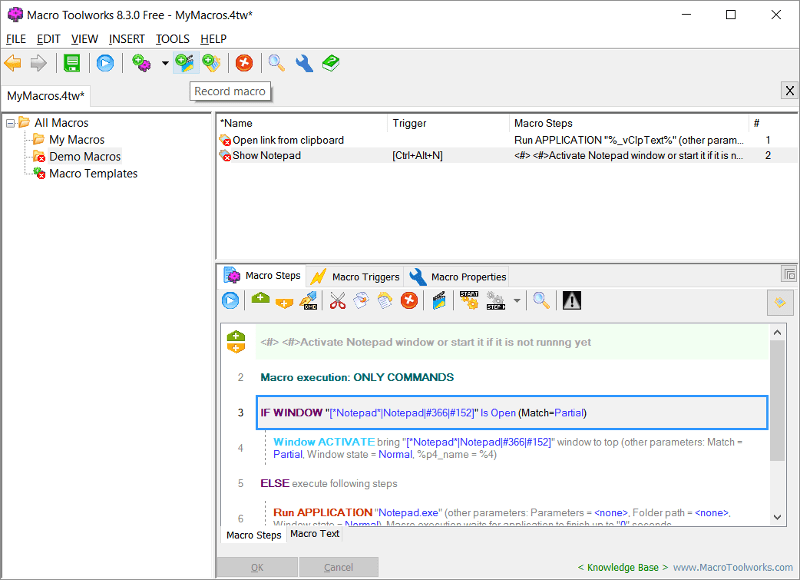Screen dimensions: 800x580
Task: Close the file tab with X button
Action: [789, 91]
